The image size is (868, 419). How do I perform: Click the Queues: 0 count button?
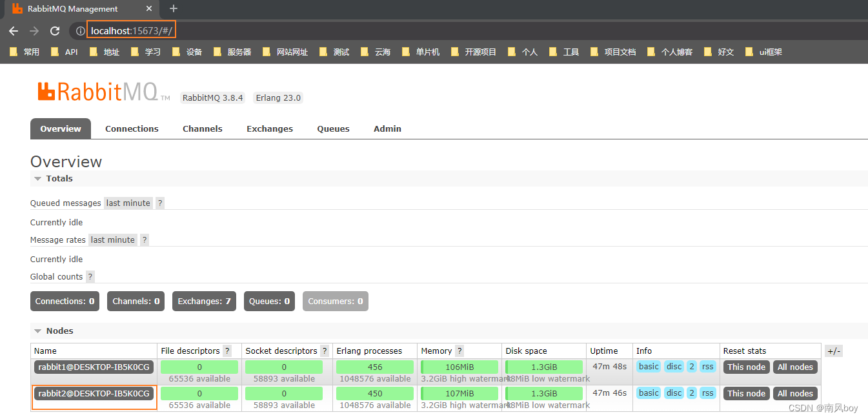click(269, 301)
